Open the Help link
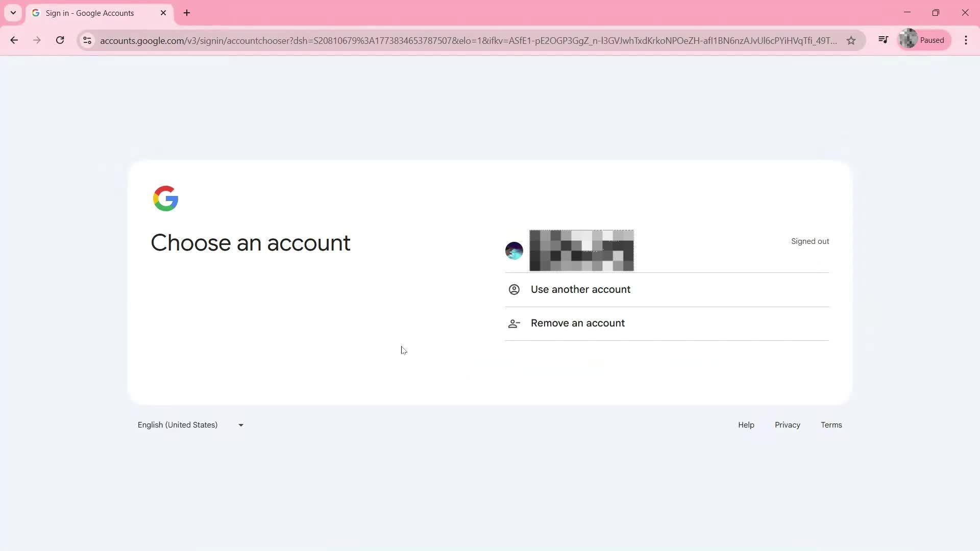Screen dimensions: 980x551 coord(746,424)
